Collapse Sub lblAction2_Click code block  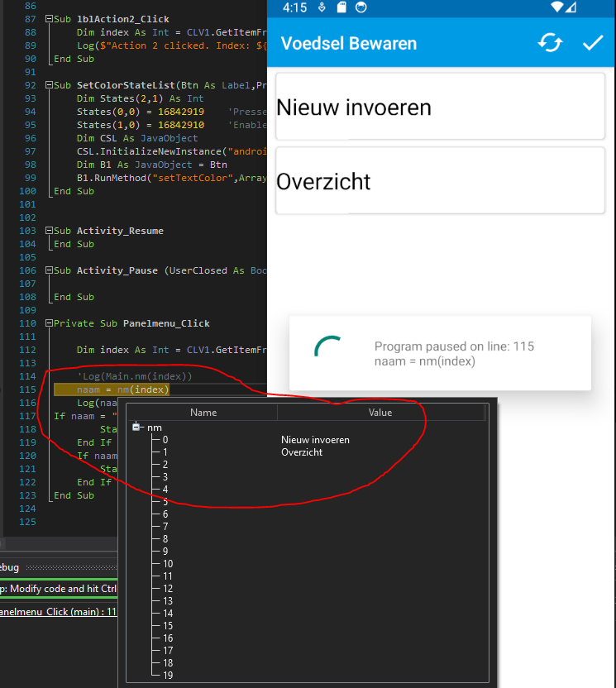49,19
